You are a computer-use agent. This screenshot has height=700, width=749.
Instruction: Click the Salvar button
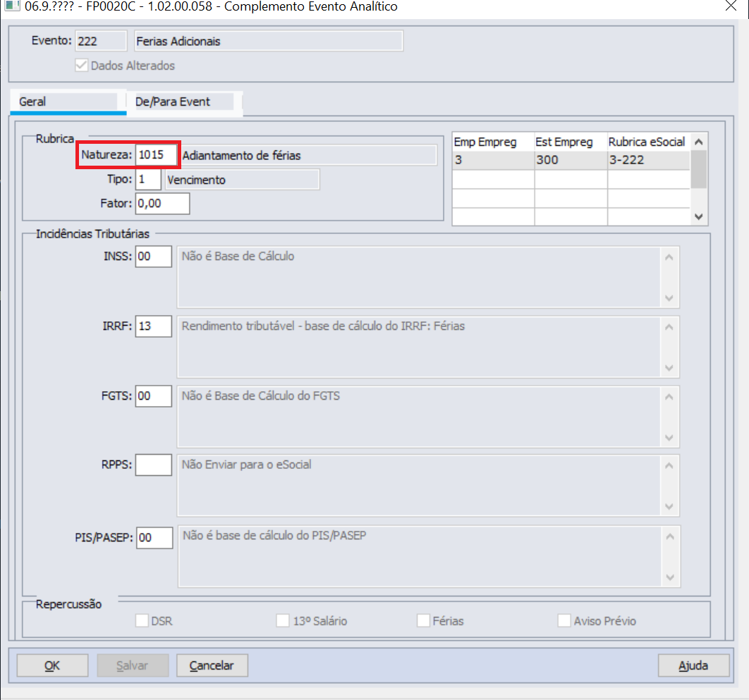pos(133,665)
